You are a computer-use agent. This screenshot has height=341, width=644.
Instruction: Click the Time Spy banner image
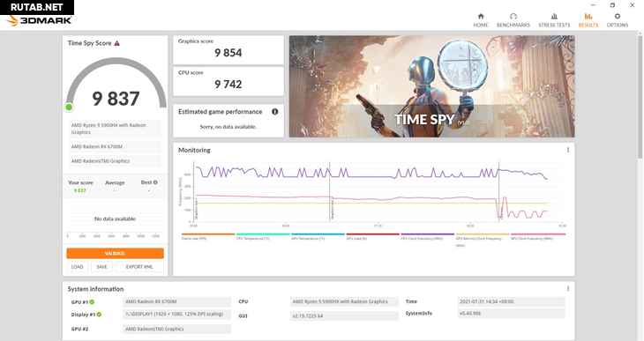click(x=431, y=86)
